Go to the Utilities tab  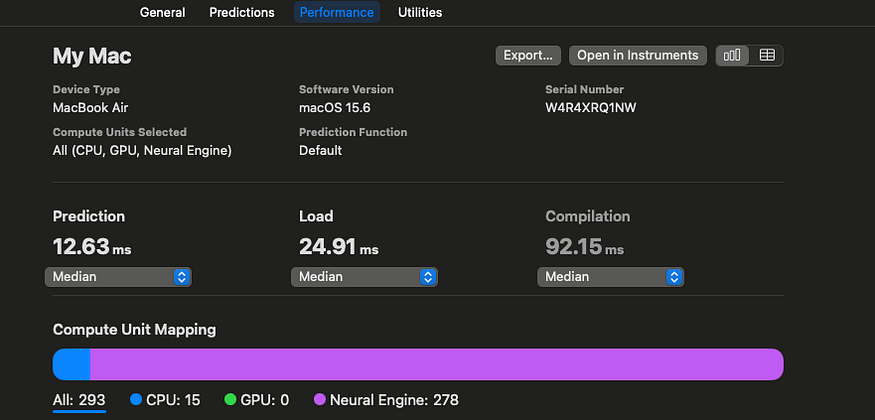(420, 12)
